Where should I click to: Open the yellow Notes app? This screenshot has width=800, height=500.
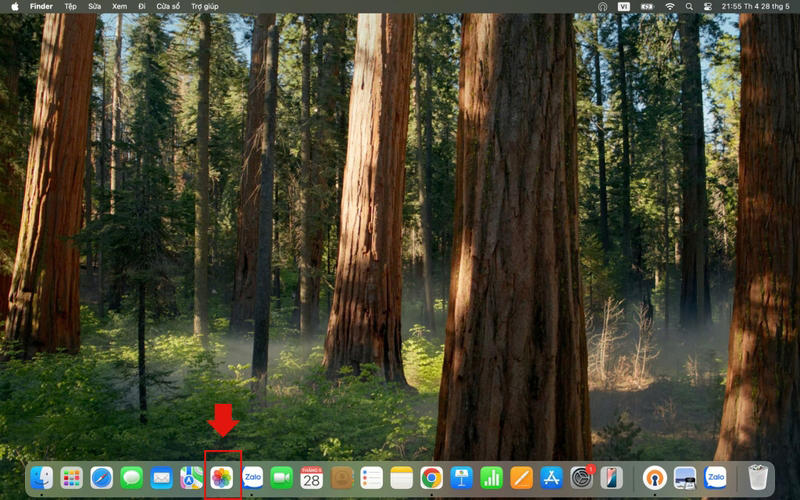tap(402, 478)
